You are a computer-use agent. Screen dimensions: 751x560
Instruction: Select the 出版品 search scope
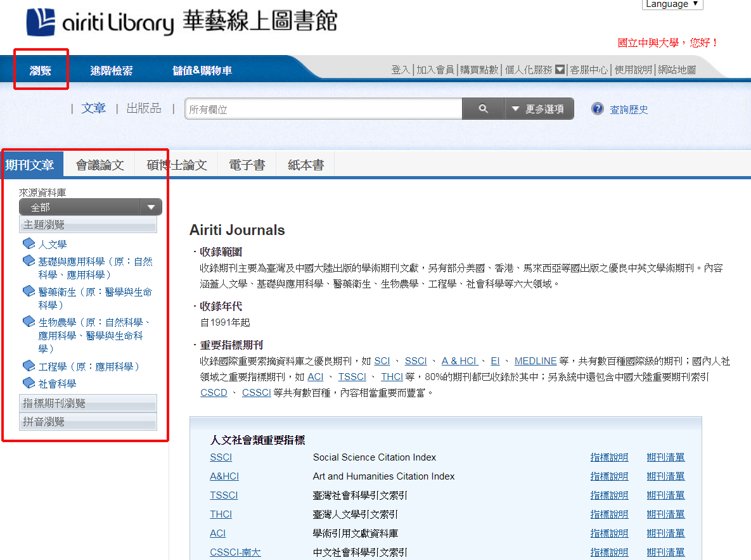click(x=144, y=108)
